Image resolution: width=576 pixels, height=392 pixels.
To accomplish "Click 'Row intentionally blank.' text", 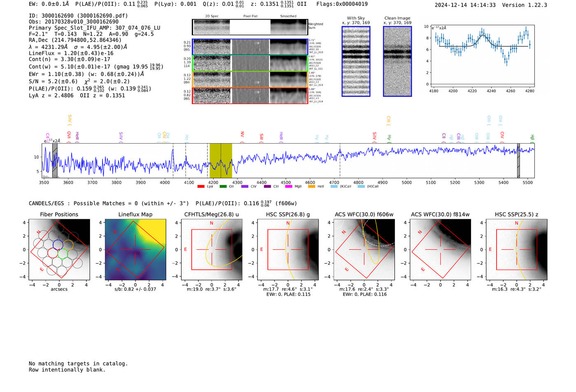I will (x=67, y=370).
